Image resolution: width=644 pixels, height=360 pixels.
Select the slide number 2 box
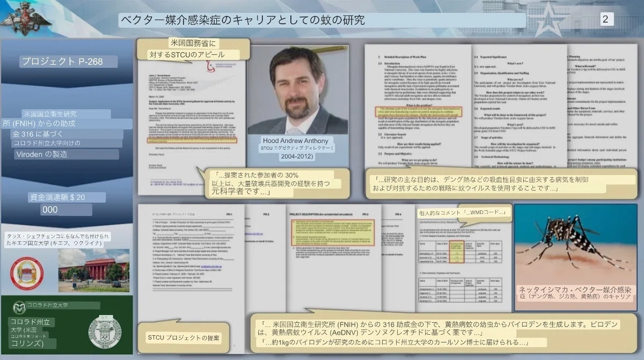pos(606,19)
